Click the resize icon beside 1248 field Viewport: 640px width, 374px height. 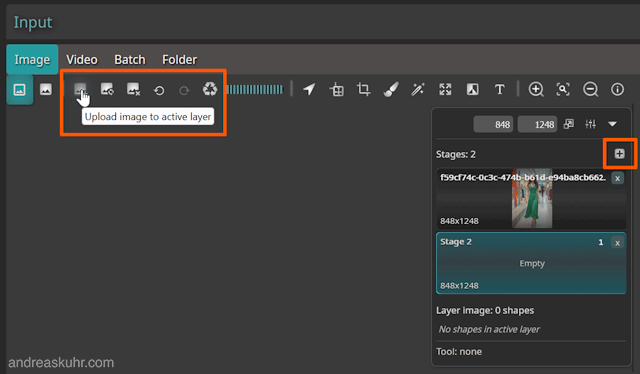pos(569,124)
